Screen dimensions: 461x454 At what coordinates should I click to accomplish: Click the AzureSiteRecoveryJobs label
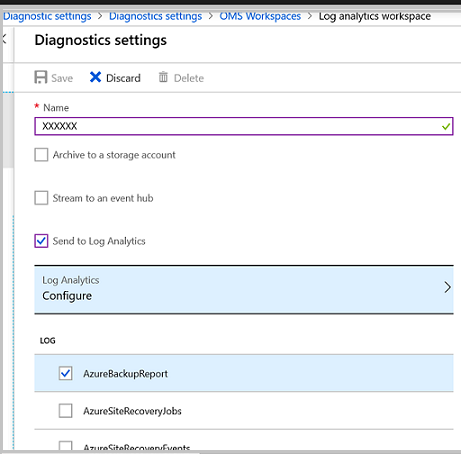click(132, 411)
